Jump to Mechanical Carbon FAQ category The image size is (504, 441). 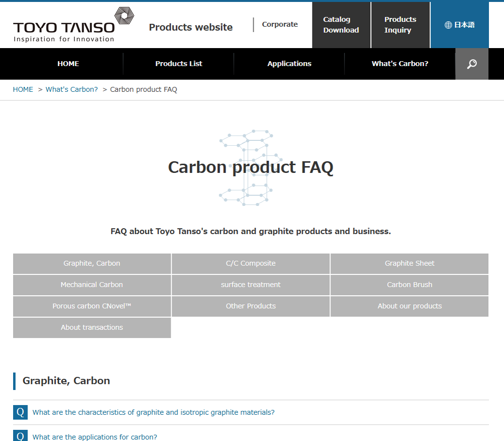(x=92, y=285)
